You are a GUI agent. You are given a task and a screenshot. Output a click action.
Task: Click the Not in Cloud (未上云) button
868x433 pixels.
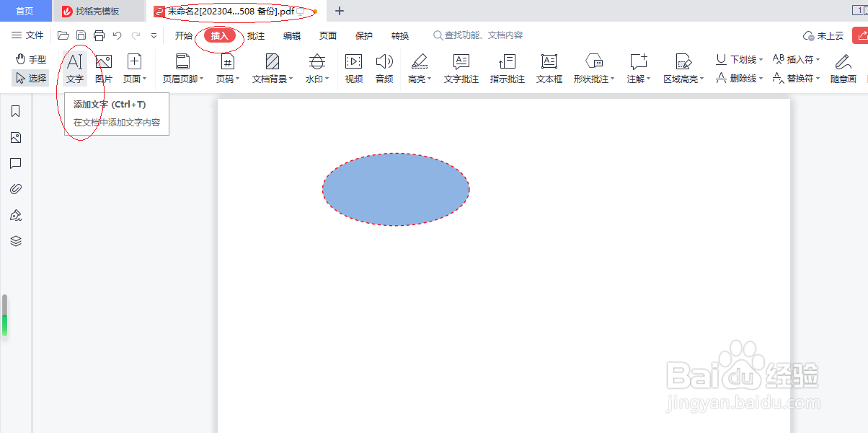coord(823,35)
